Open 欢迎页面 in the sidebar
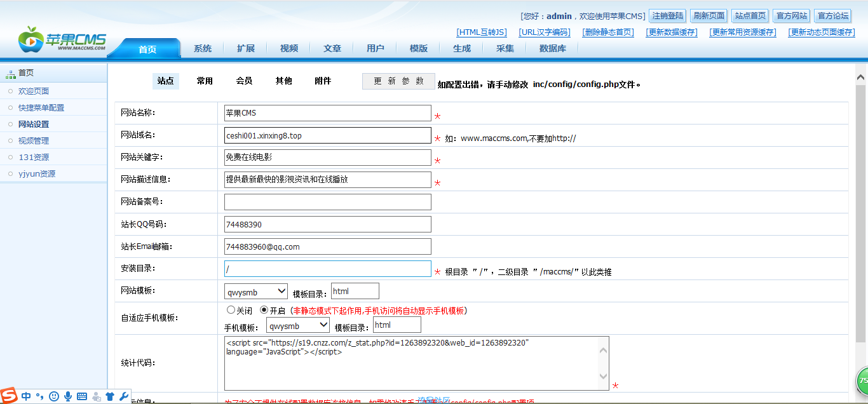 coord(34,91)
